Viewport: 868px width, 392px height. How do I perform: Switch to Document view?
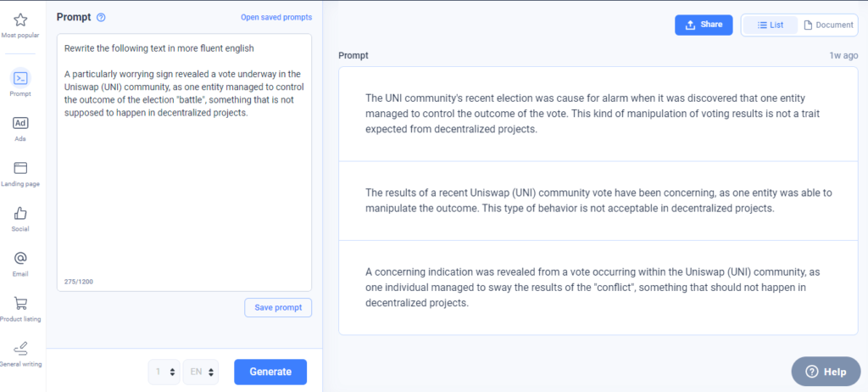828,25
